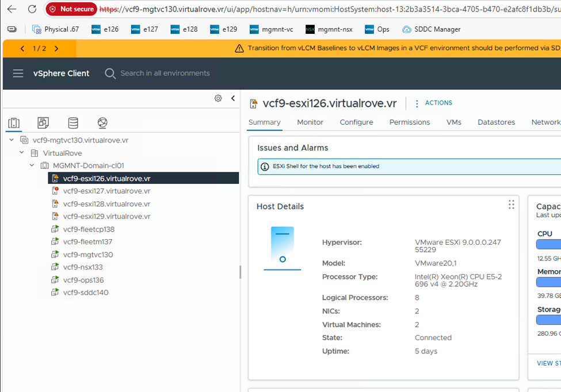Image resolution: width=561 pixels, height=392 pixels.
Task: Click the vertical ellipsis beside ACTIONS
Action: click(x=417, y=103)
